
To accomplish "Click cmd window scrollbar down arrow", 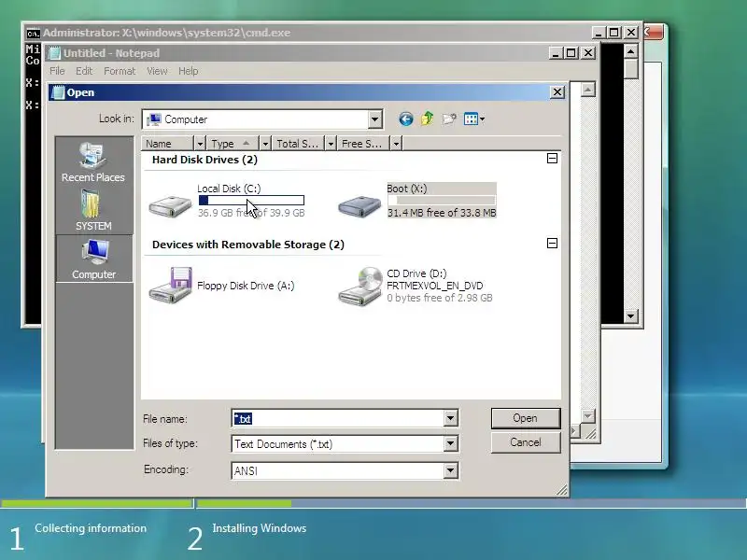I will point(631,315).
